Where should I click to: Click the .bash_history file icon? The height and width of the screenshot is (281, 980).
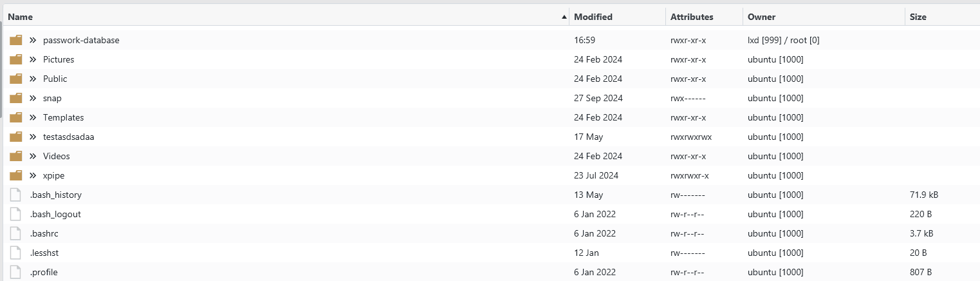(x=16, y=195)
